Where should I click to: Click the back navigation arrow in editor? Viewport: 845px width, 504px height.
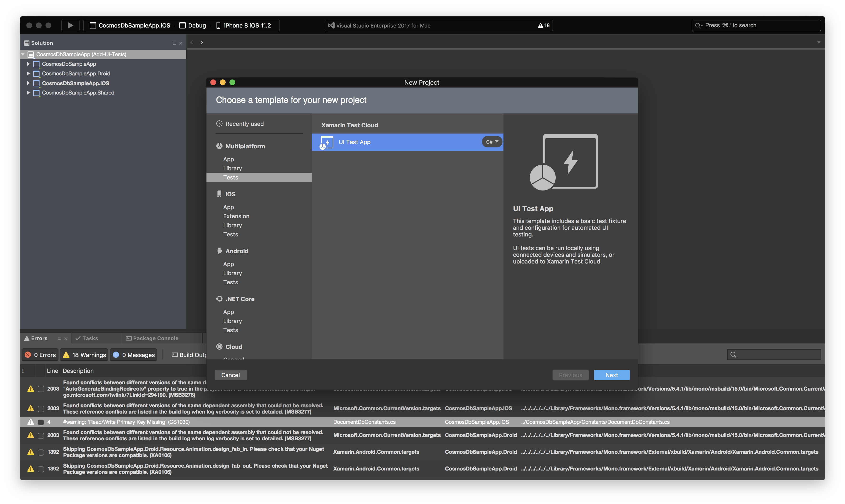point(192,42)
